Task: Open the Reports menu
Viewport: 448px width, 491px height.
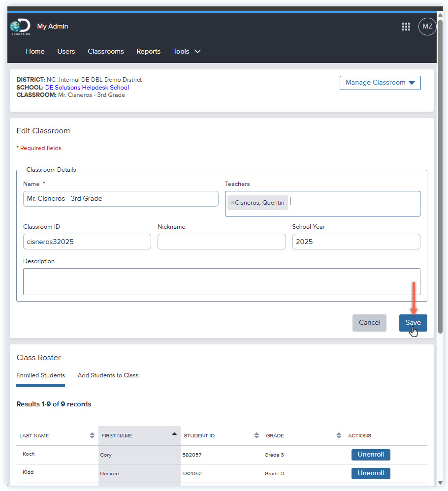Action: pyautogui.click(x=148, y=51)
